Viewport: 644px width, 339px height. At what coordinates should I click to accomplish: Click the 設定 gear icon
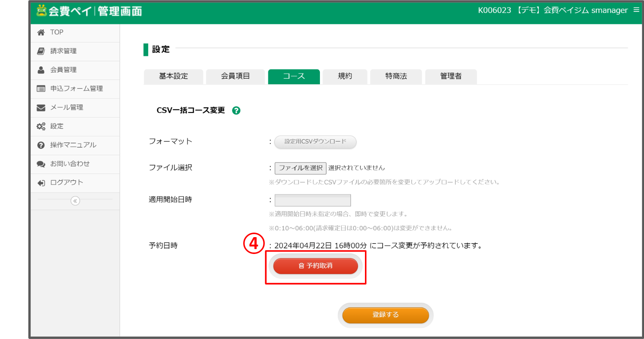(x=41, y=126)
